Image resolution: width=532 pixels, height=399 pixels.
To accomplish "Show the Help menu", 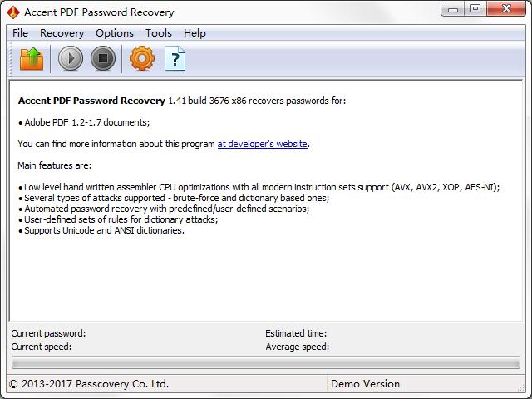I will tap(195, 33).
